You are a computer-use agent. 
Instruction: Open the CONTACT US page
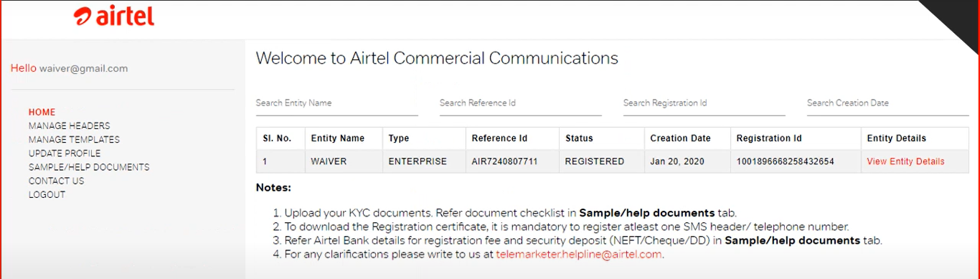tap(56, 180)
